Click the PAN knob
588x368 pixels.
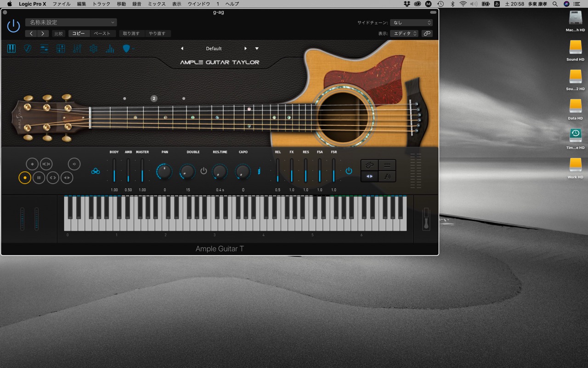point(164,172)
